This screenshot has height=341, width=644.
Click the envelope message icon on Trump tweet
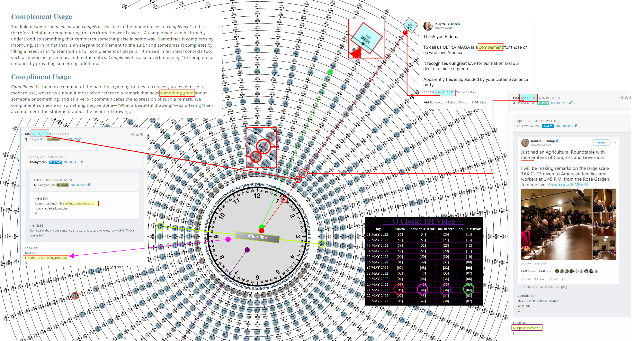[x=563, y=279]
